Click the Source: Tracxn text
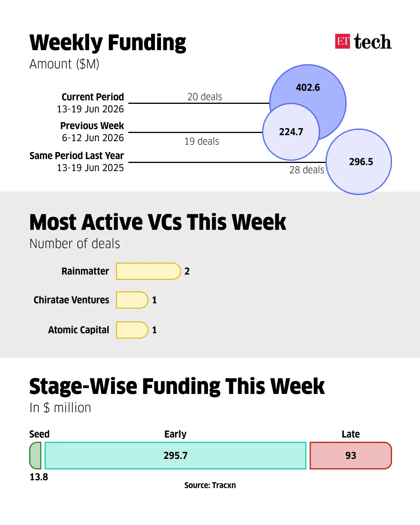This screenshot has height=525, width=420. 210,485
